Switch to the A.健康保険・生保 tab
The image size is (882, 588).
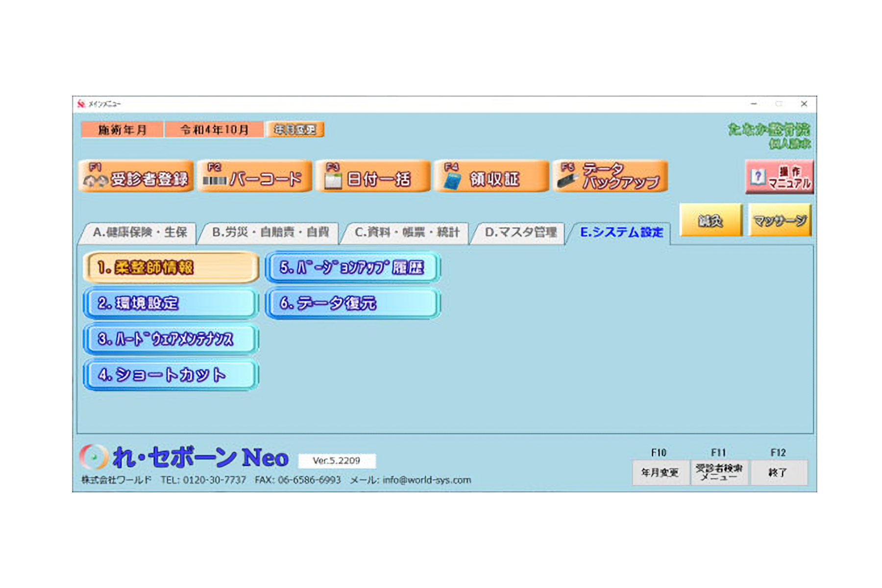[x=140, y=232]
